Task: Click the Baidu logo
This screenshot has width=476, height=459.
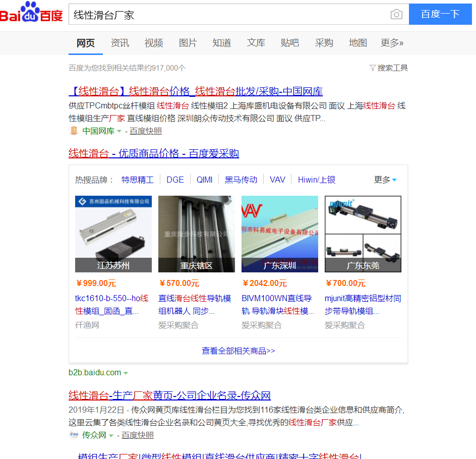Action: point(31,12)
